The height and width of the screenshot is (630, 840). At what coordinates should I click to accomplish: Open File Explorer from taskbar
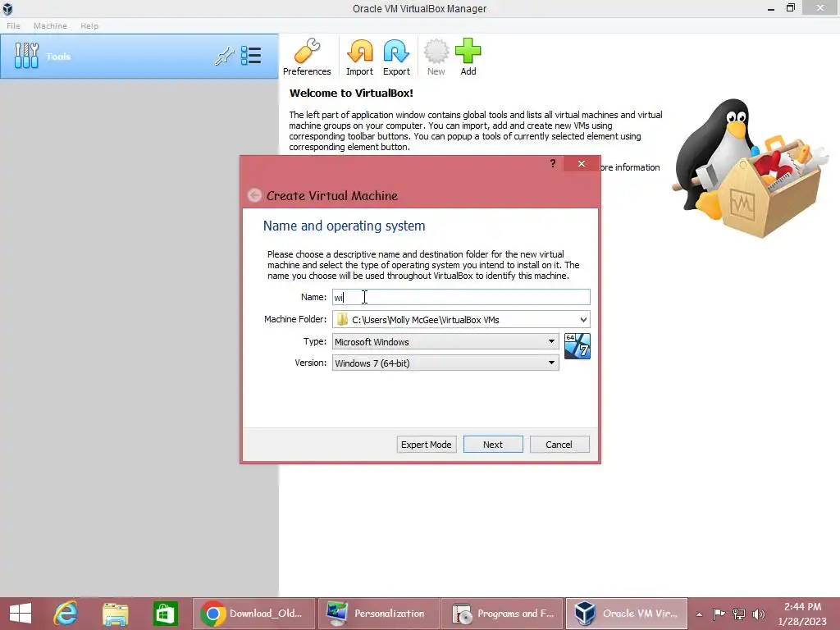tap(115, 614)
